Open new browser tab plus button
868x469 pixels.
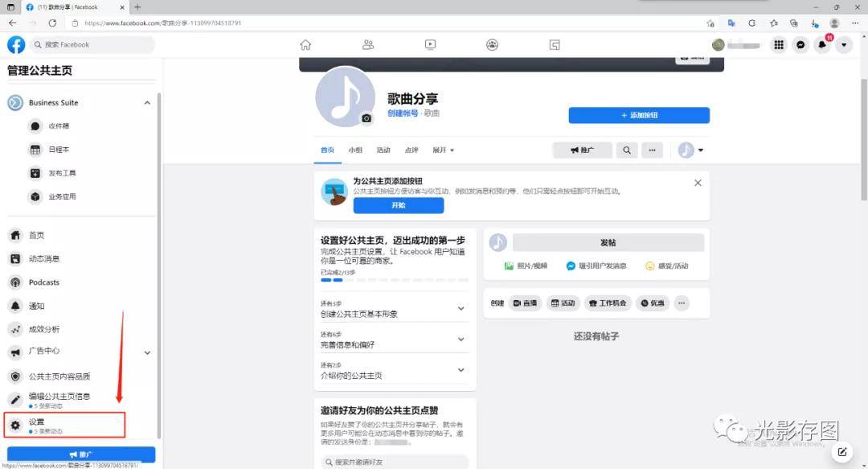click(x=137, y=7)
